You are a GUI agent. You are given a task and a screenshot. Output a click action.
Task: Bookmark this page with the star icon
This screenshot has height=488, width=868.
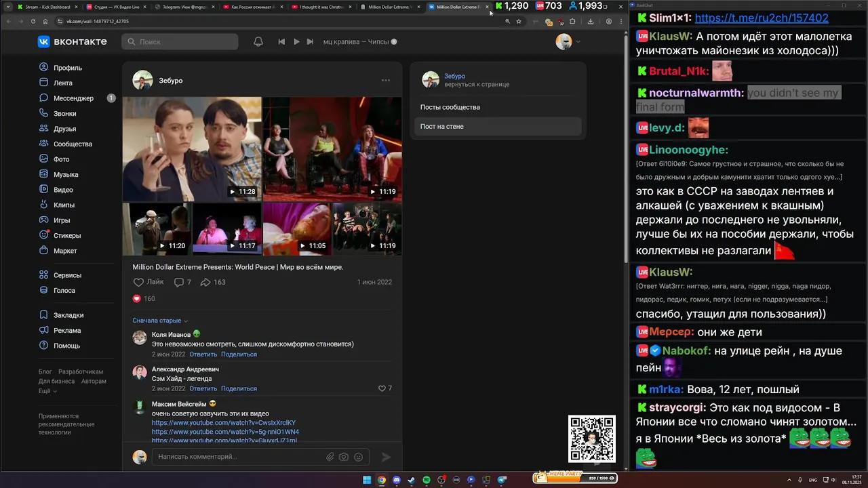(519, 21)
